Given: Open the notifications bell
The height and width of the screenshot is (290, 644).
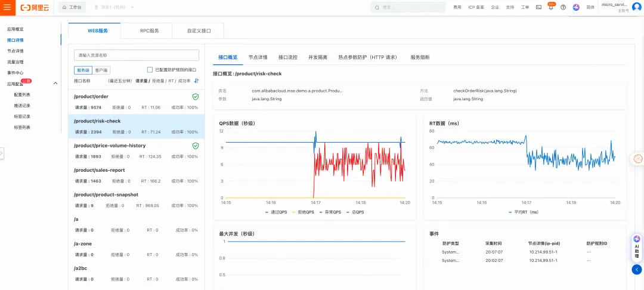Looking at the screenshot, I should click(x=551, y=7).
